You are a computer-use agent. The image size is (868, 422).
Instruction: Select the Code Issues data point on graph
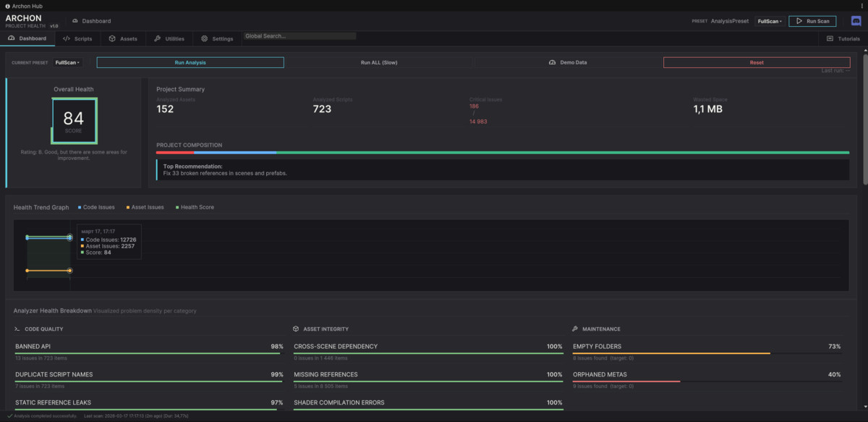pos(70,237)
